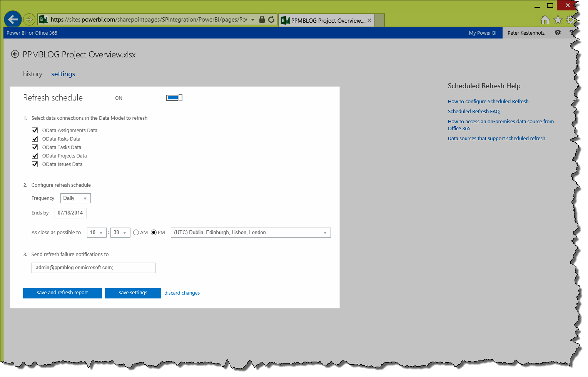Screen dimensions: 588x377
Task: Click save settings button
Action: 133,293
